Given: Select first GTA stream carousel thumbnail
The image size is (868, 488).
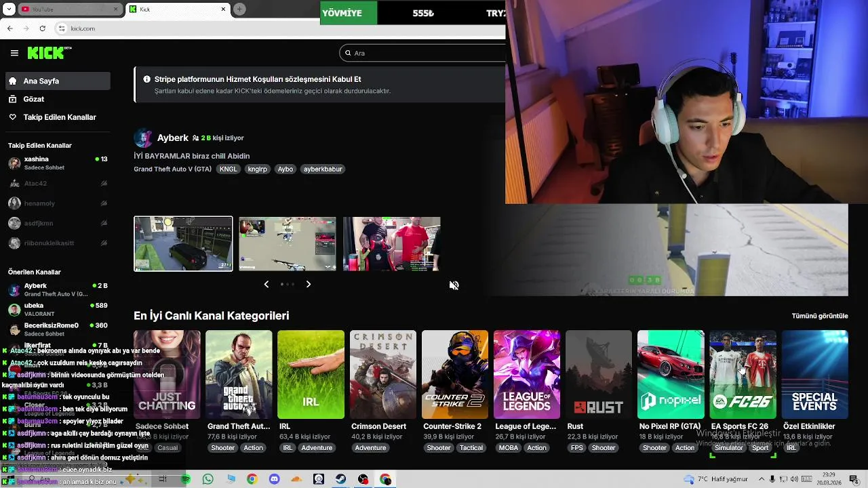Looking at the screenshot, I should [183, 244].
